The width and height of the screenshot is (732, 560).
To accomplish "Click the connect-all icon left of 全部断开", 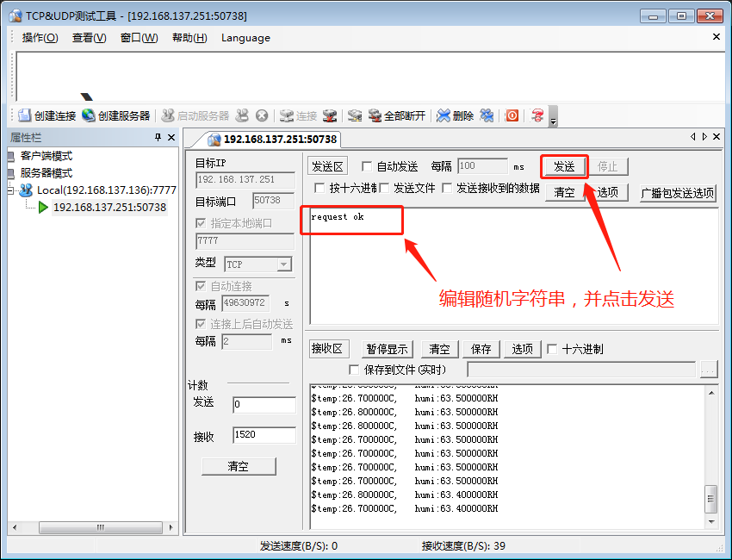I will point(355,115).
